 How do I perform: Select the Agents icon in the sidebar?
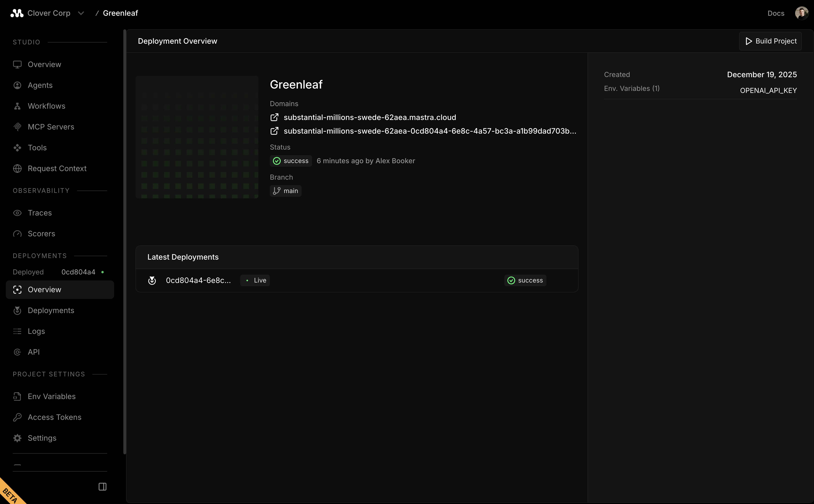coord(17,85)
